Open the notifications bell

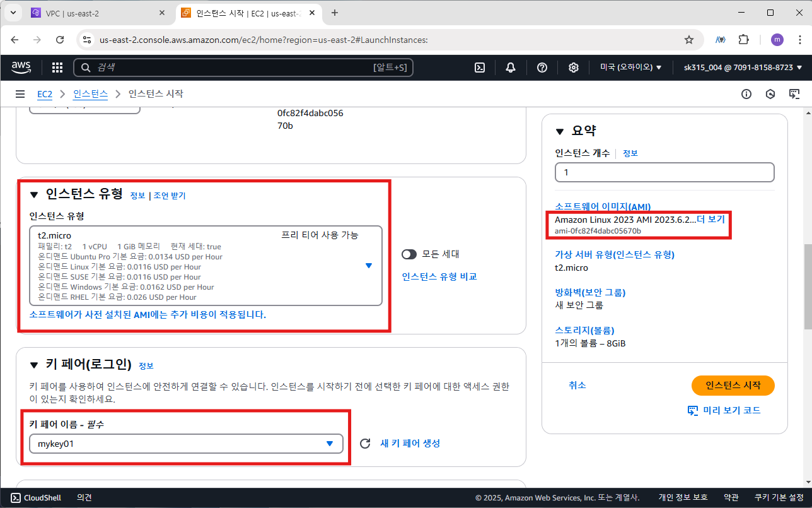coord(511,68)
